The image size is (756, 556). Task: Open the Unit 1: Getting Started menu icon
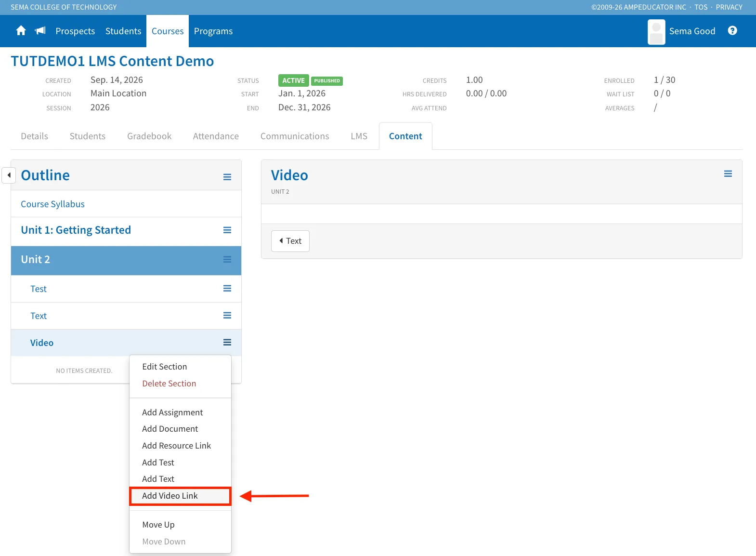click(227, 230)
